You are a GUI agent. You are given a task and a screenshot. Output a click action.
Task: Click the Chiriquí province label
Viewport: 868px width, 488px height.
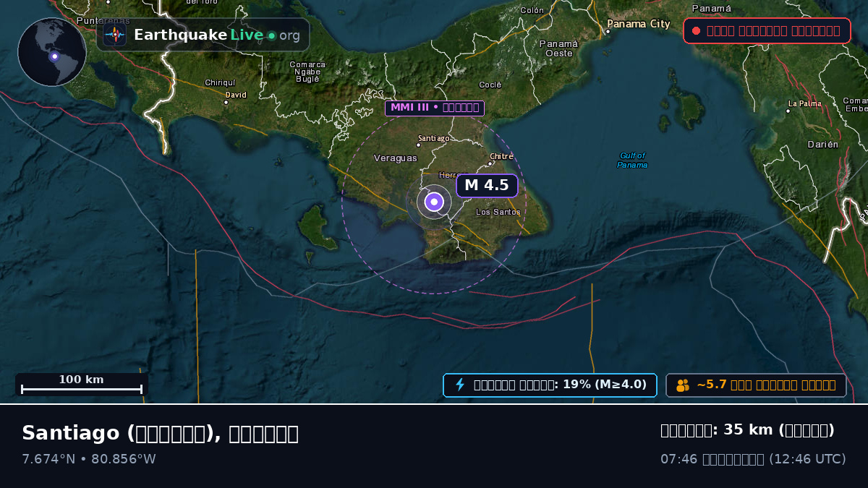coord(220,82)
